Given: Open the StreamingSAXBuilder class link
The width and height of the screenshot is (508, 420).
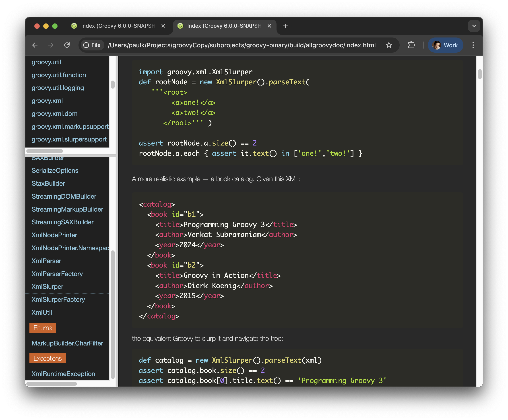Looking at the screenshot, I should tap(62, 222).
